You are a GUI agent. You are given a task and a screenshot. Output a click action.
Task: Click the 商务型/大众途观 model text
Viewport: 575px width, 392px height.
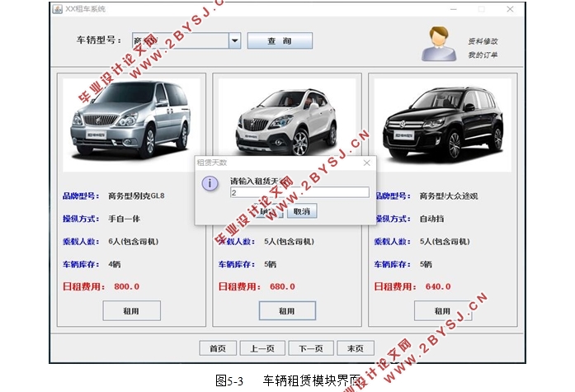(x=449, y=196)
